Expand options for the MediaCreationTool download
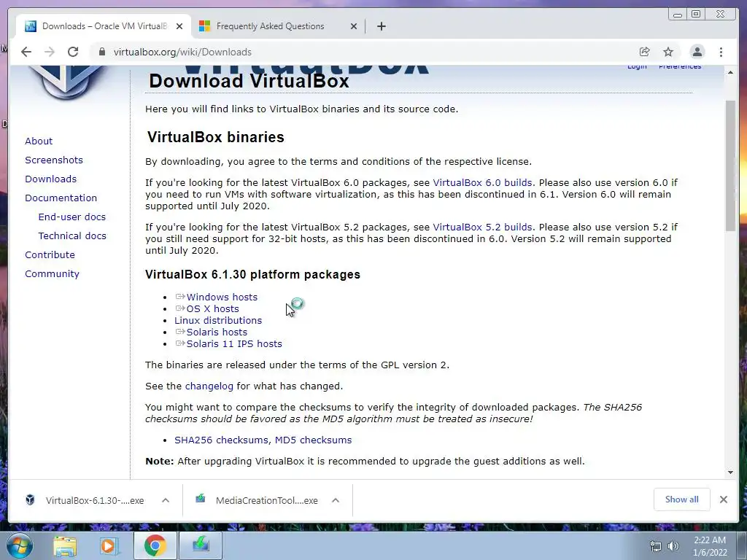 tap(336, 500)
